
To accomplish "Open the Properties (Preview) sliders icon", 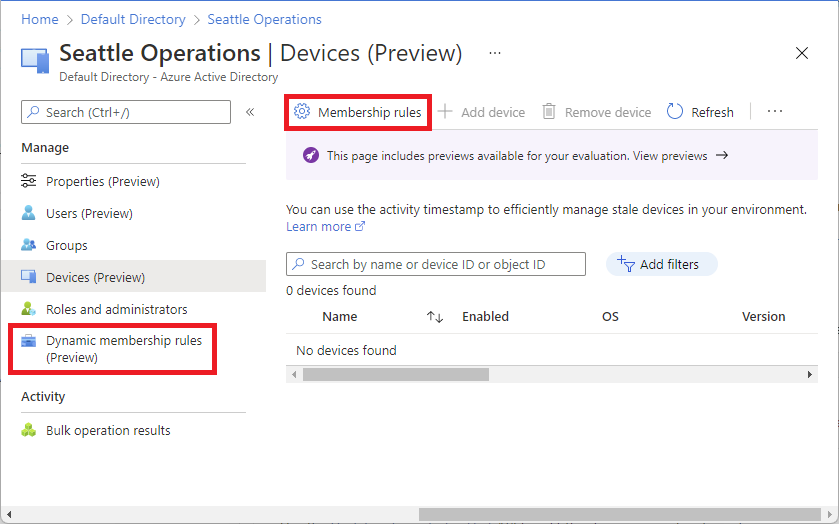I will 29,181.
